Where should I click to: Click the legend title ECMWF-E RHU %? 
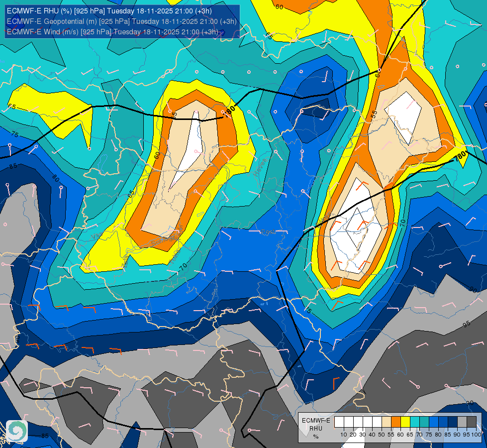point(316,428)
